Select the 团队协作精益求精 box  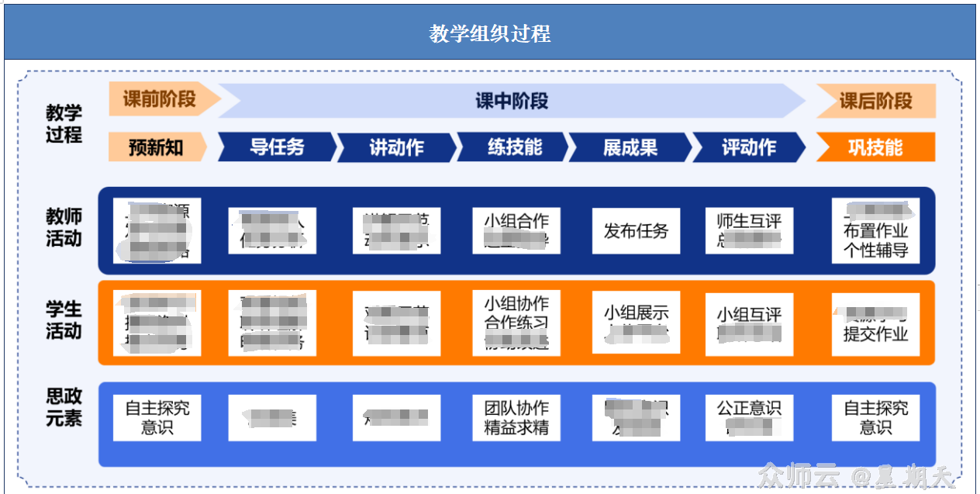pyautogui.click(x=516, y=417)
